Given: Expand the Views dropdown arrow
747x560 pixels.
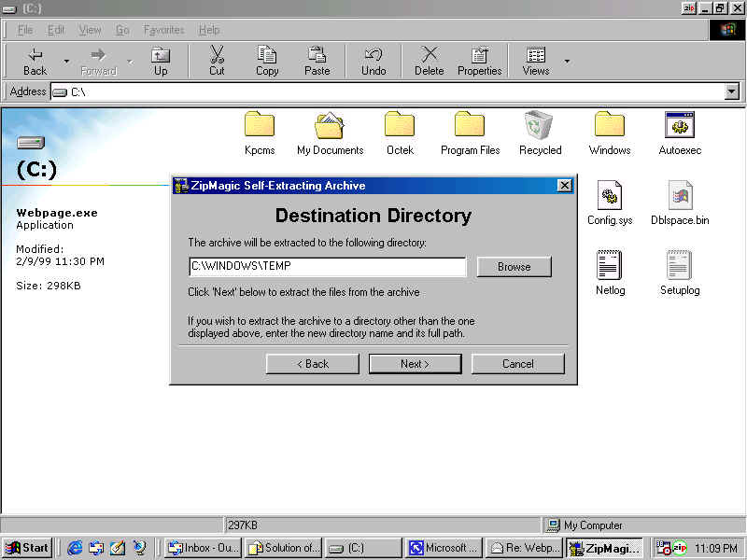Looking at the screenshot, I should tap(567, 61).
